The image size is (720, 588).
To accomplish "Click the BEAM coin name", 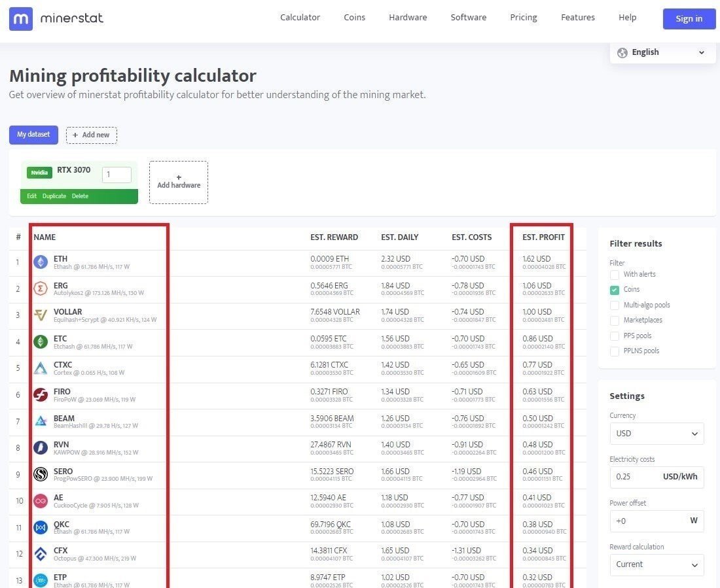I will (64, 418).
